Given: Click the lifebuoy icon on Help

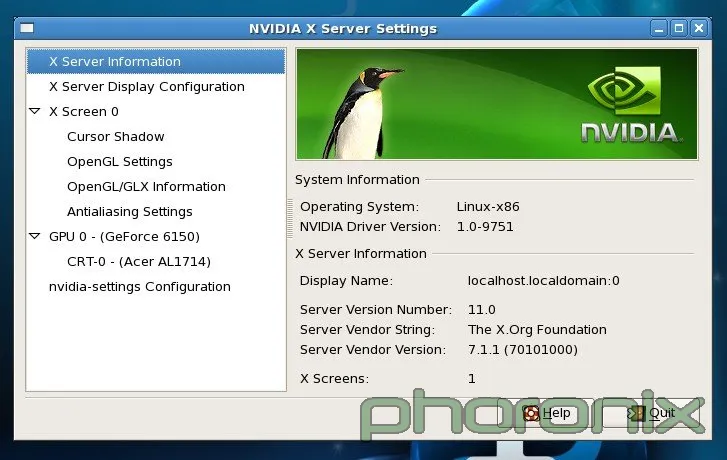Looking at the screenshot, I should (531, 413).
